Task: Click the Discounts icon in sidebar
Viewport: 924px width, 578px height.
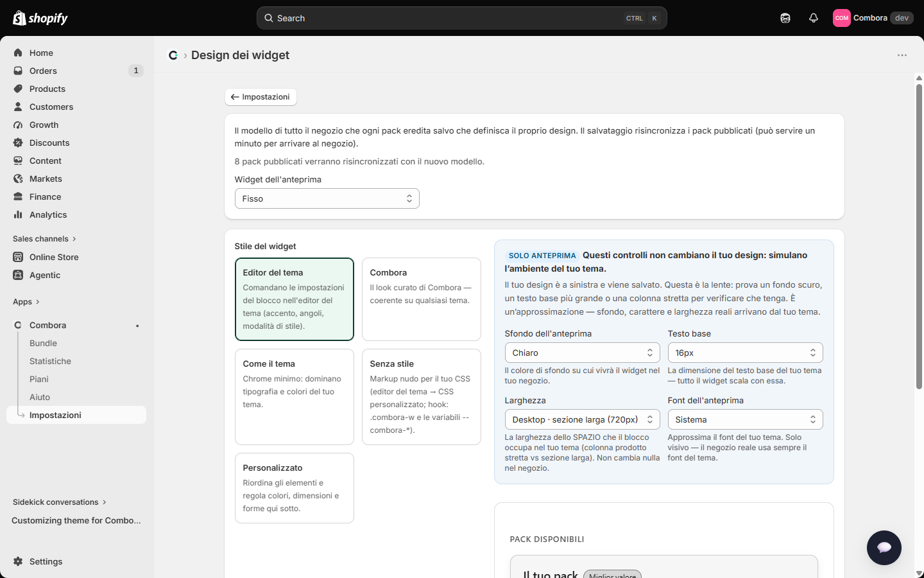Action: (18, 143)
